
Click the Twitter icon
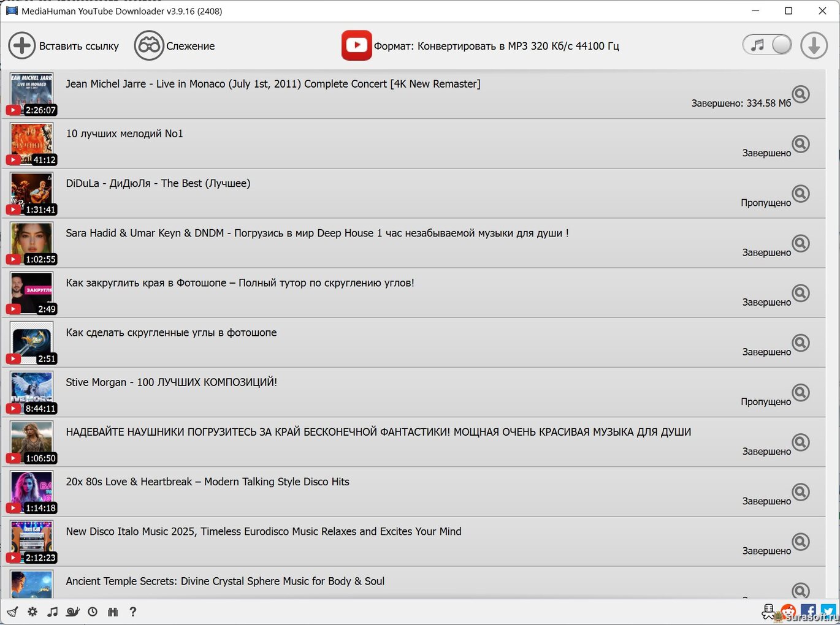coord(828,612)
